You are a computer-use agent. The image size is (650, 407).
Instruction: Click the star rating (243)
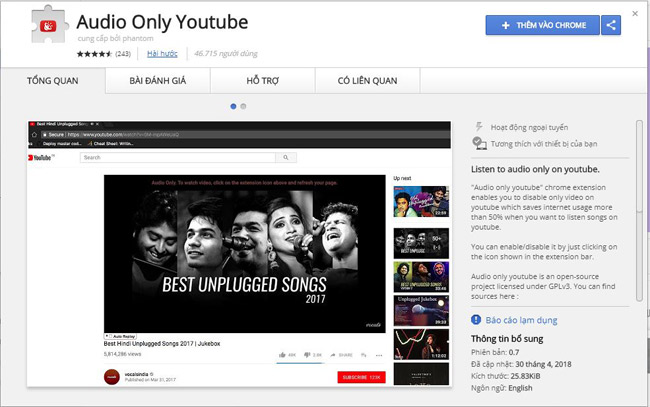point(103,54)
